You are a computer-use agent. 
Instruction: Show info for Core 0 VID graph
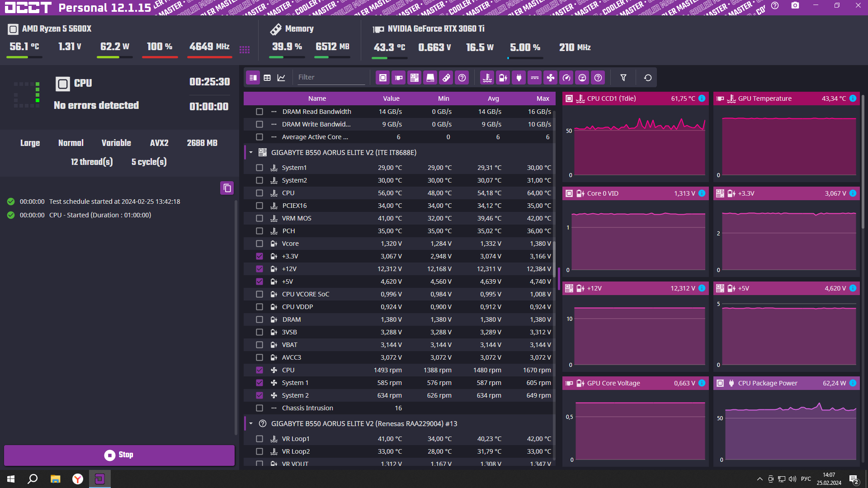pyautogui.click(x=702, y=193)
